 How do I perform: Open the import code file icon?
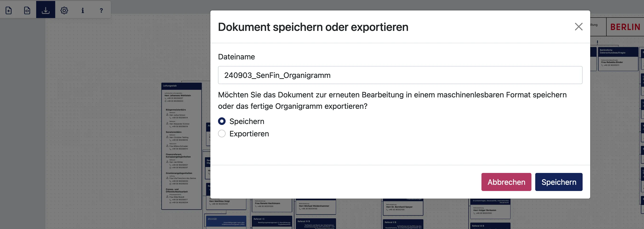[x=27, y=10]
